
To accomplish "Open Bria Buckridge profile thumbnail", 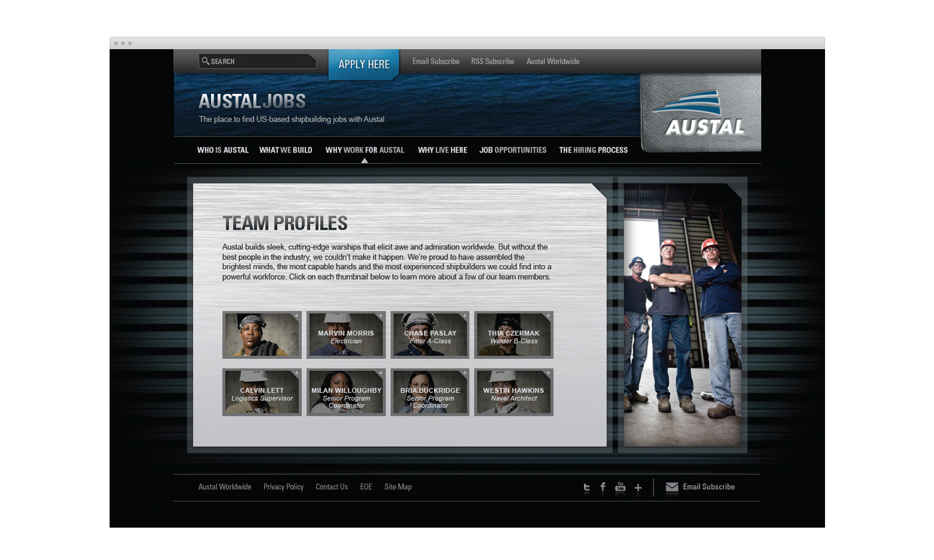I will 430,392.
